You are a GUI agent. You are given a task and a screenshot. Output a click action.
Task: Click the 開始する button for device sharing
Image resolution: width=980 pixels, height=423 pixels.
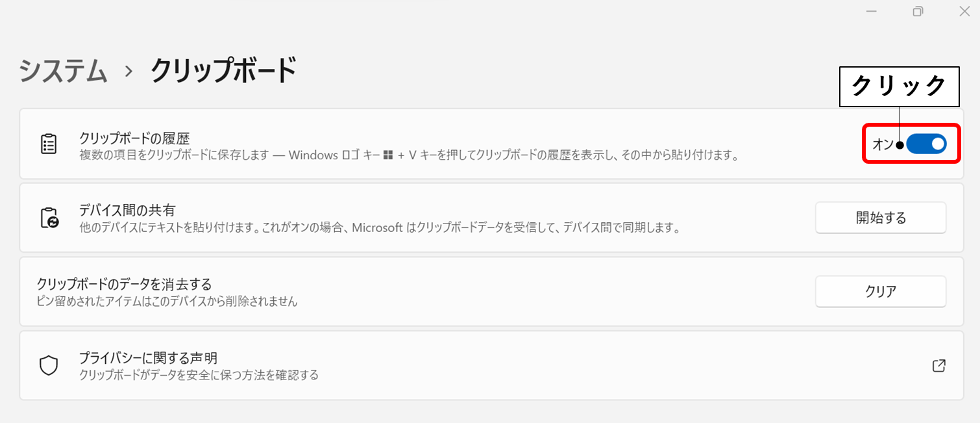[x=881, y=218]
